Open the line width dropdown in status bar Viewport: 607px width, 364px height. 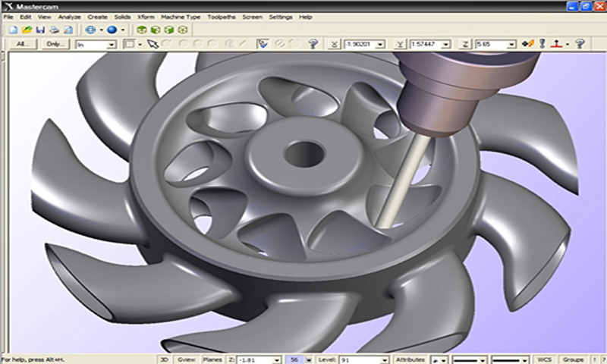[524, 360]
